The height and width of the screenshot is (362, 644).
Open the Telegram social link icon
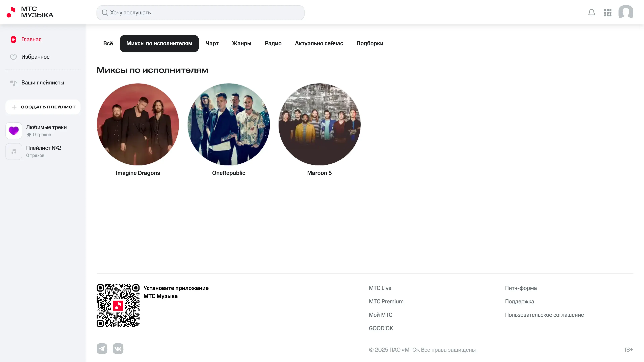pos(102,349)
